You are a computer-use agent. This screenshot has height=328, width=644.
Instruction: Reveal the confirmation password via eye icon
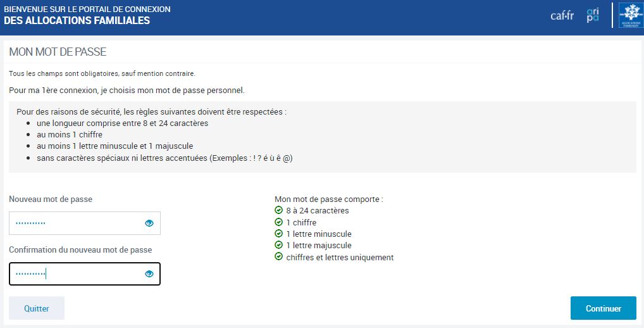tap(149, 274)
